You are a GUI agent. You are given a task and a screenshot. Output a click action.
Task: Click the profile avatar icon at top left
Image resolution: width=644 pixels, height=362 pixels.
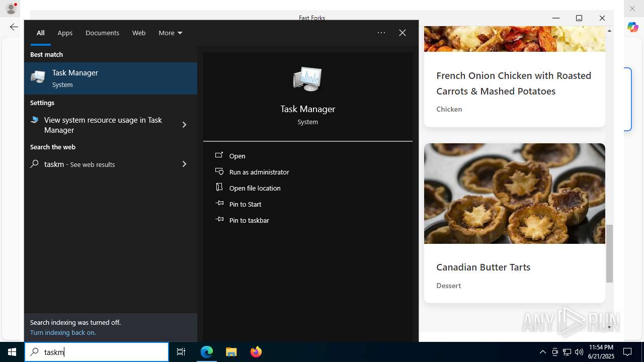(x=11, y=9)
